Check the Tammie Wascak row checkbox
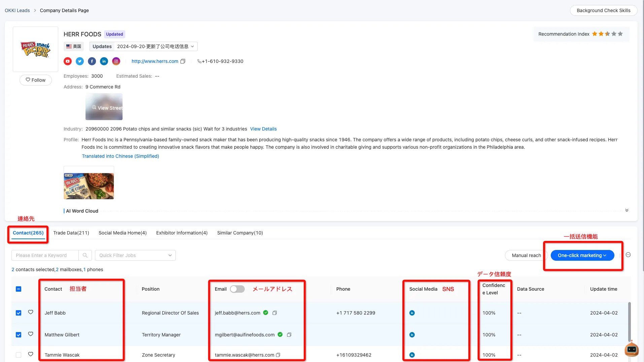644x362 pixels. (19, 355)
